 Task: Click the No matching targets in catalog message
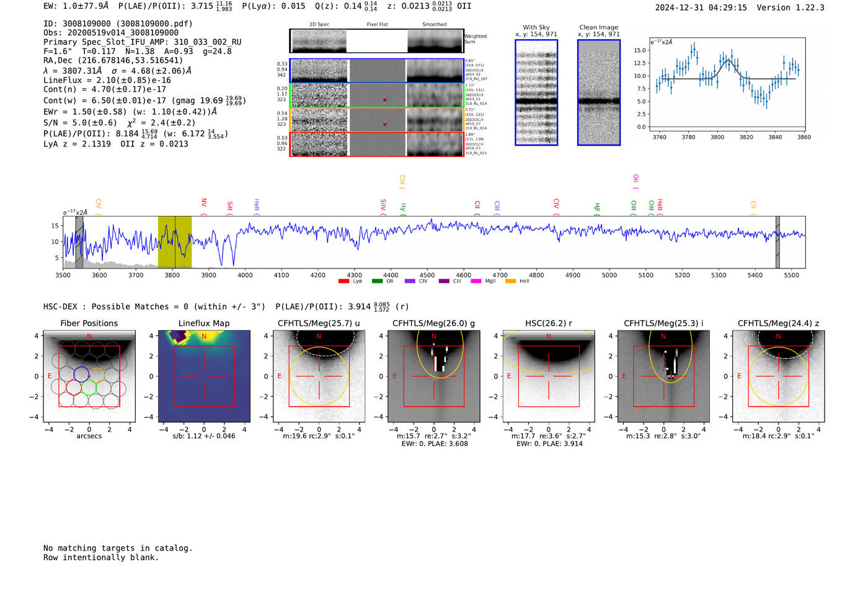[x=118, y=548]
